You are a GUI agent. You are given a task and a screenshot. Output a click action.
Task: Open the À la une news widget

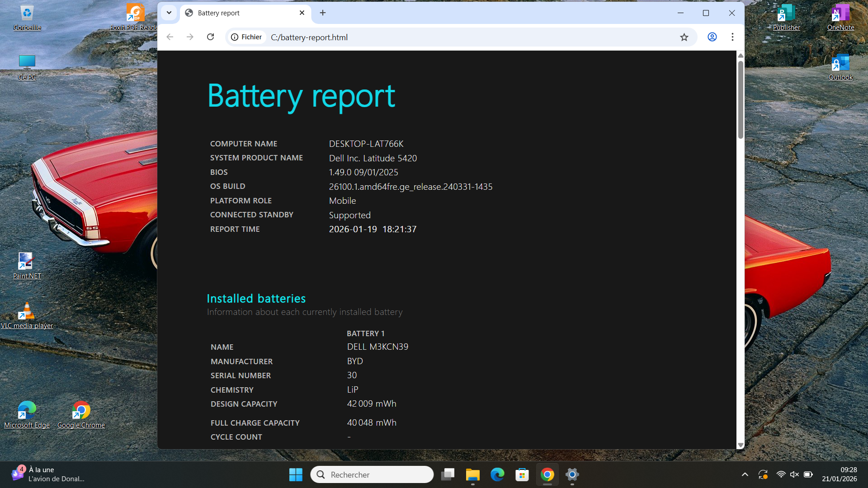(48, 474)
